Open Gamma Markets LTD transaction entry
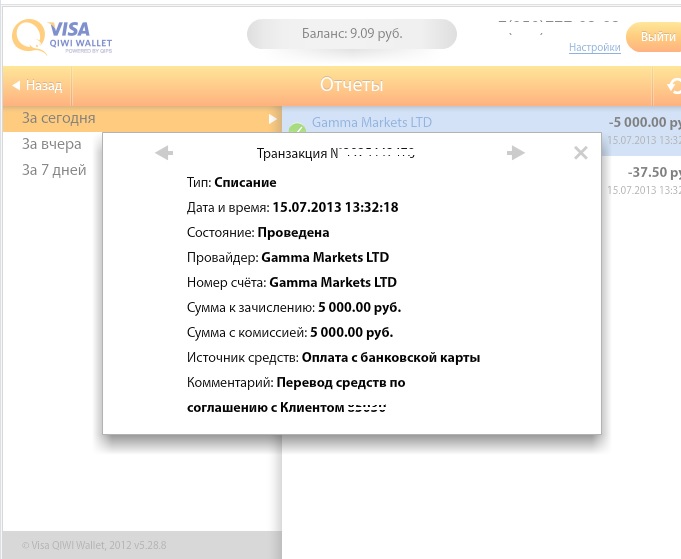 (x=372, y=122)
